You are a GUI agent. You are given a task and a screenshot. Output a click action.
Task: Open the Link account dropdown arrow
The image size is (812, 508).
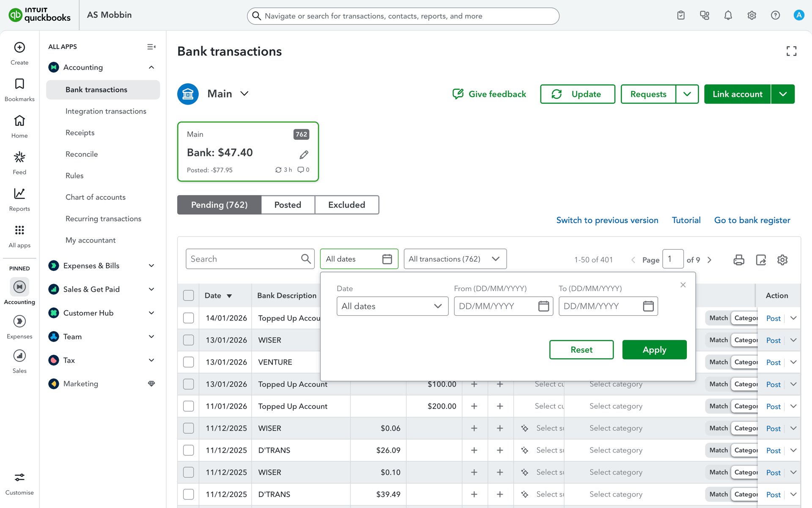click(783, 94)
